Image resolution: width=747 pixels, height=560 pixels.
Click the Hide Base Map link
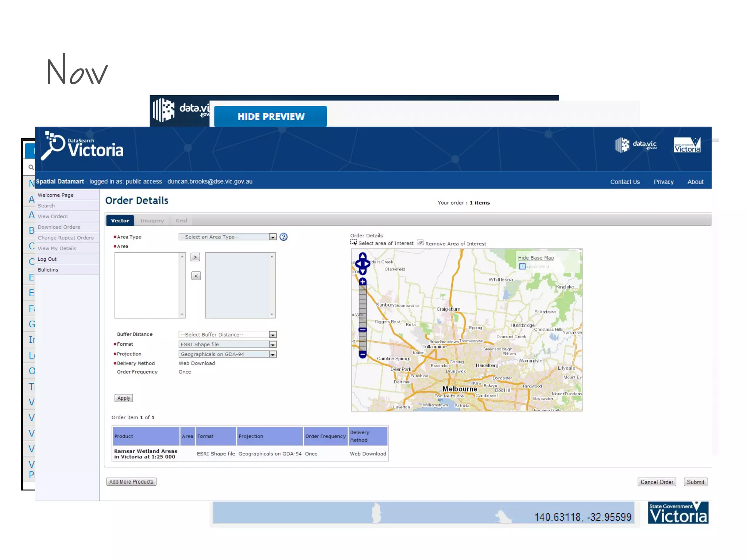pyautogui.click(x=536, y=258)
